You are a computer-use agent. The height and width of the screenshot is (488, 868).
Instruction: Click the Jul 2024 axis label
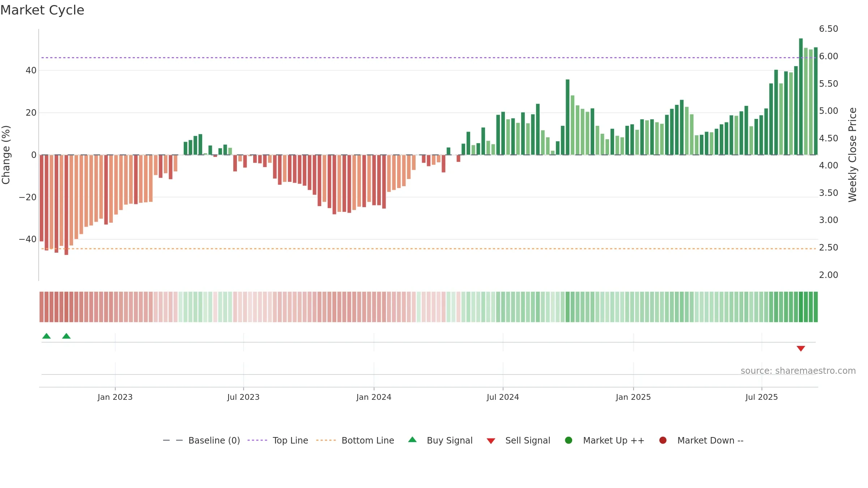tap(503, 397)
